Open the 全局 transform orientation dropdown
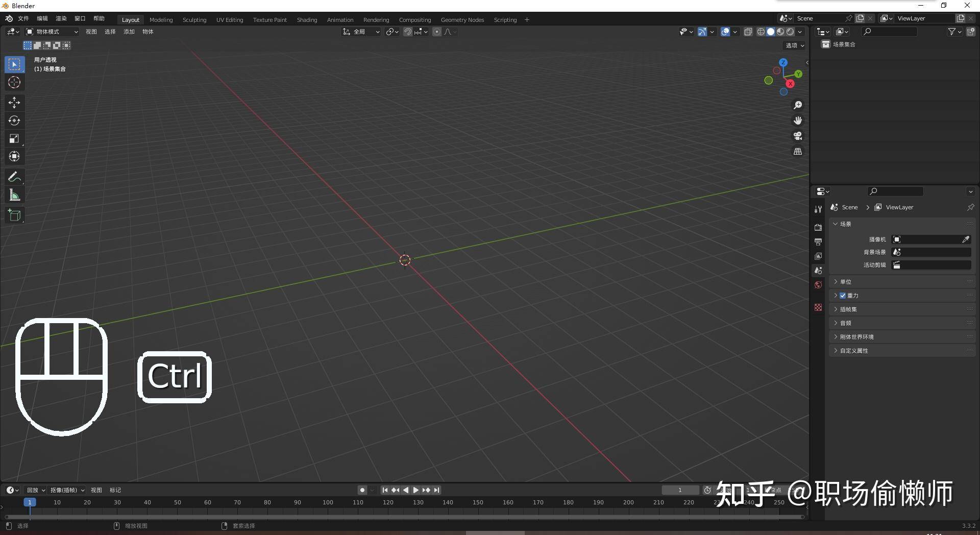The height and width of the screenshot is (535, 980). pos(361,32)
